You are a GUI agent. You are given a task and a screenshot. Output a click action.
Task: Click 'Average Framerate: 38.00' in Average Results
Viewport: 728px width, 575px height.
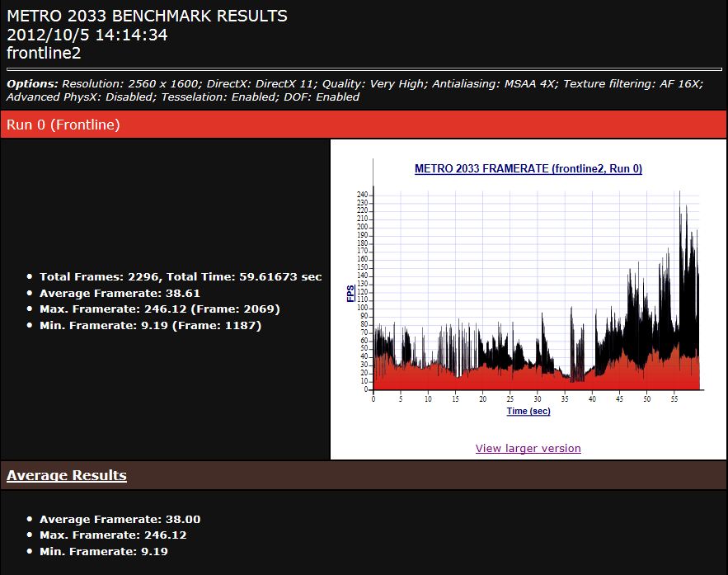click(x=120, y=519)
